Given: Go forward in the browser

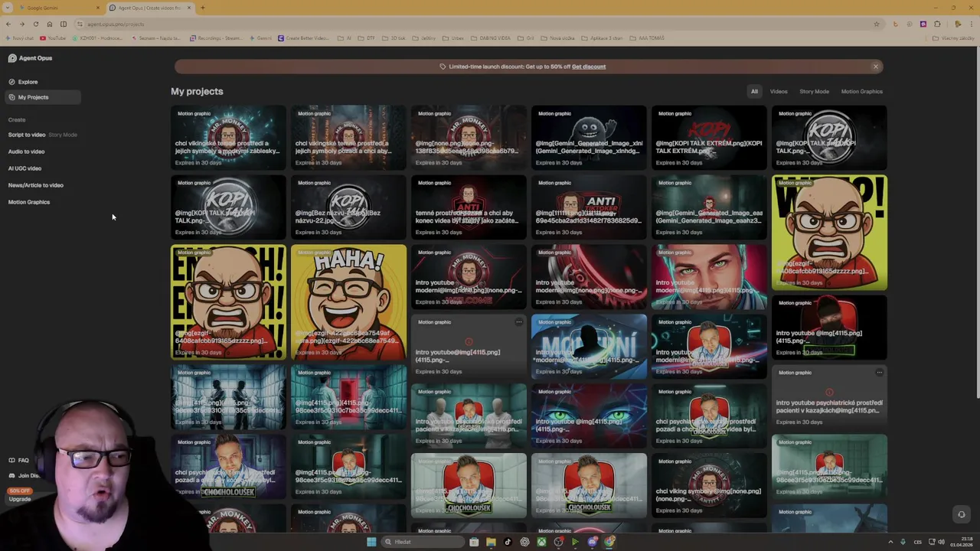Looking at the screenshot, I should tap(21, 24).
